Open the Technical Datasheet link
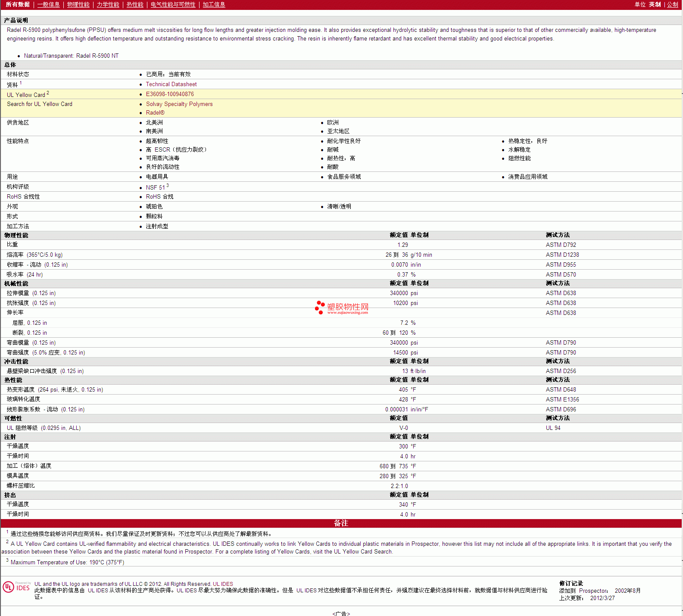The height and width of the screenshot is (616, 683). coord(171,84)
